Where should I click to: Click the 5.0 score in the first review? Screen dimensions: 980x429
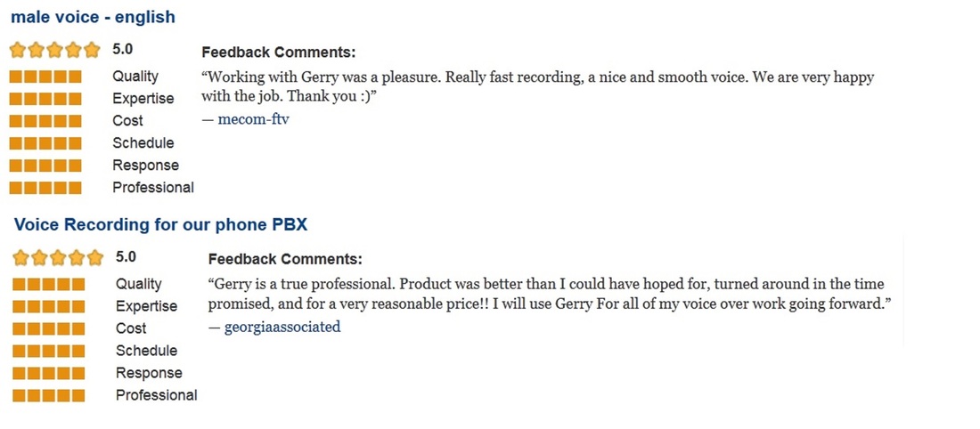tap(123, 49)
